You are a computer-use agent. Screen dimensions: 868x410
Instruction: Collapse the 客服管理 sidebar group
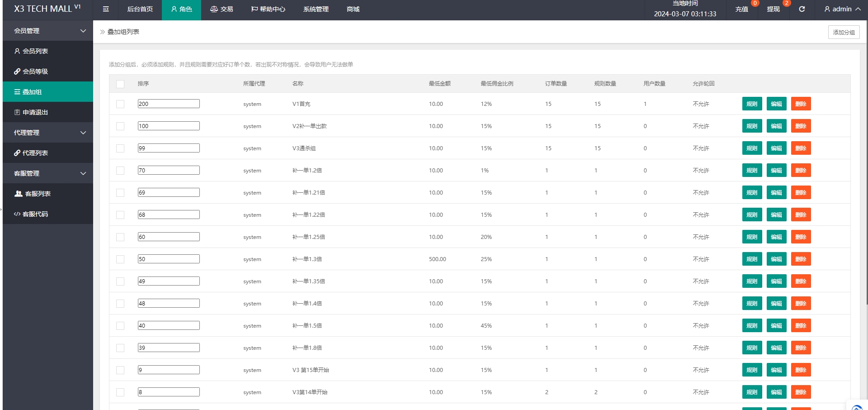48,173
